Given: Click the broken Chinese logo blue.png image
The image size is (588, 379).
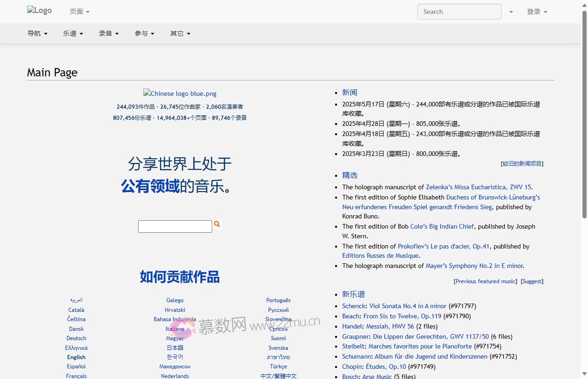Looking at the screenshot, I should click(179, 93).
